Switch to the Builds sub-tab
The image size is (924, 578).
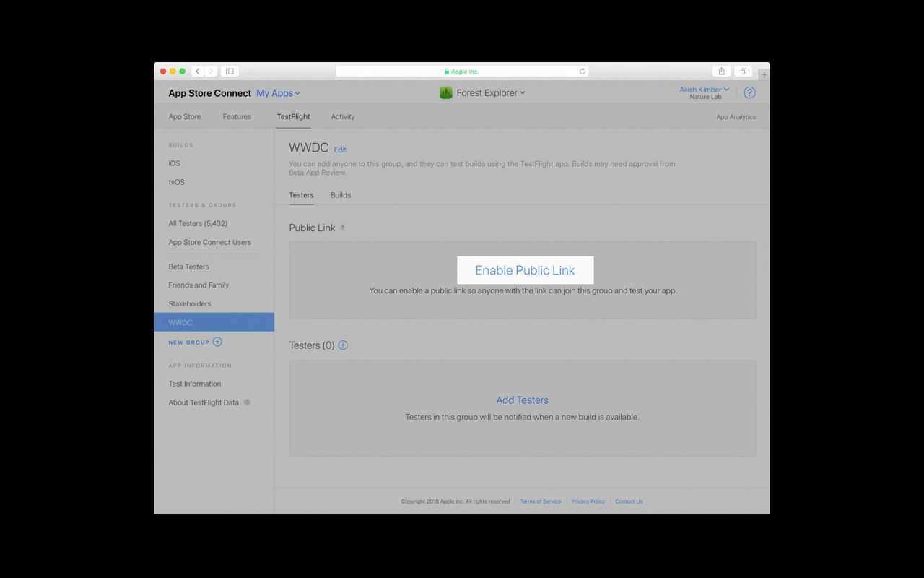(x=341, y=195)
